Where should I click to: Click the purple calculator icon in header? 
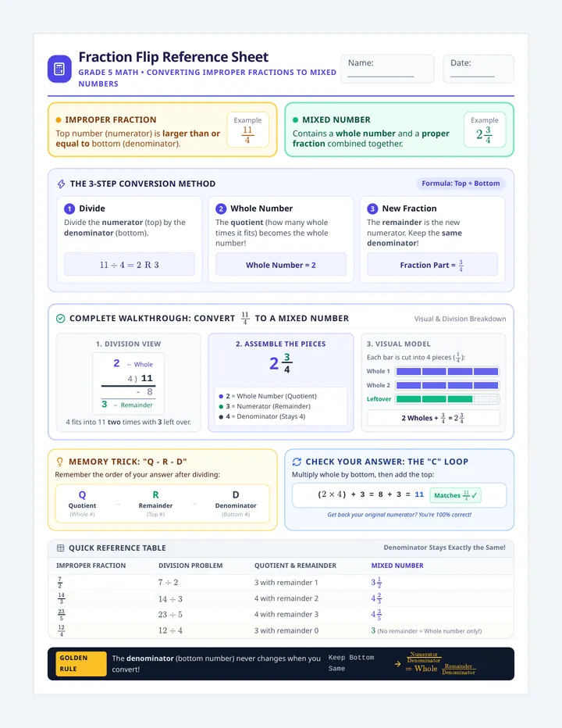59,70
